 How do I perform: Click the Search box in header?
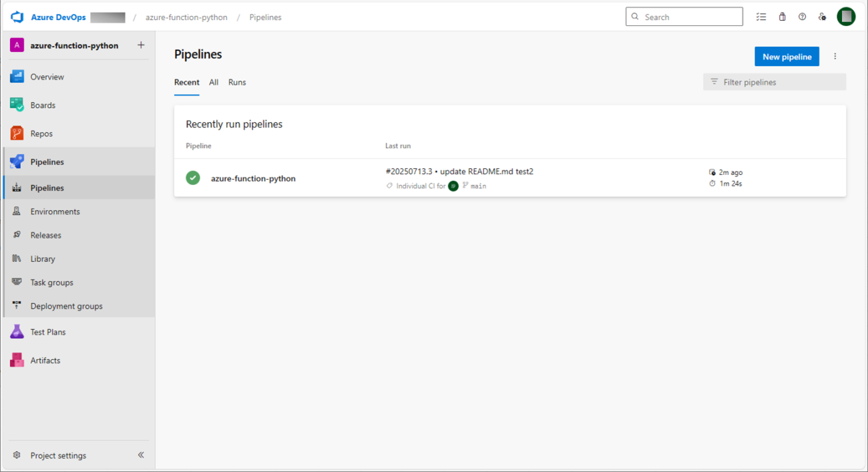(x=684, y=17)
